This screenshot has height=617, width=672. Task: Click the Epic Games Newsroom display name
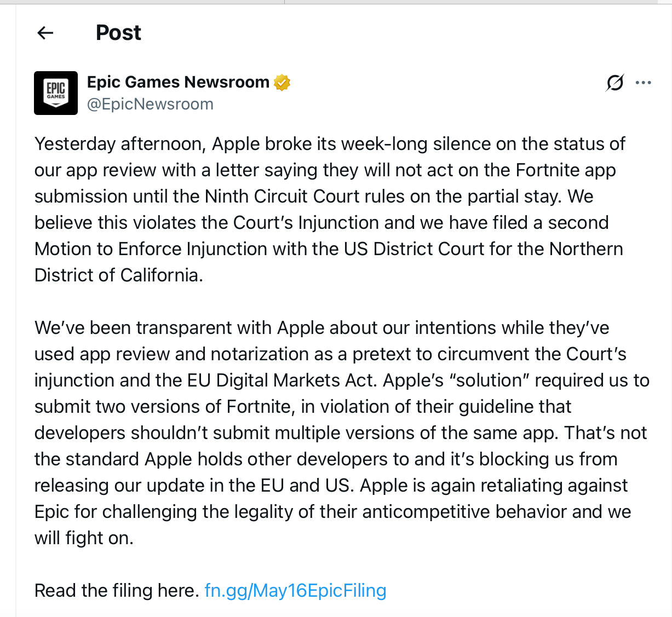point(178,82)
